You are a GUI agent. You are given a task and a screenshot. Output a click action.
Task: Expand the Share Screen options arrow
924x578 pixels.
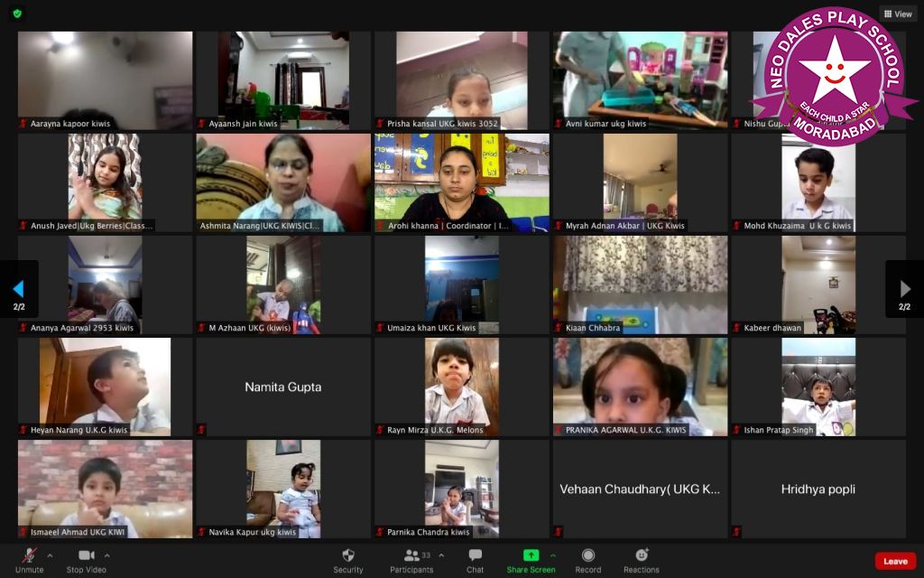tap(553, 555)
